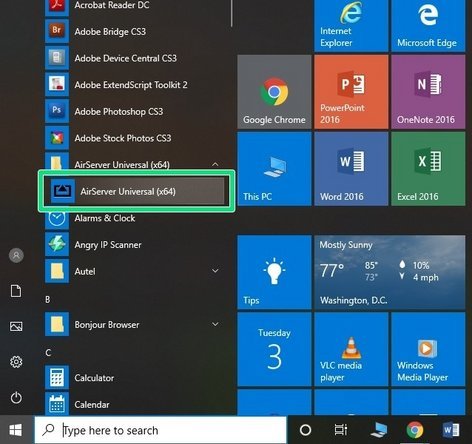Open the Tips tile
Viewport: 472px width, 444px height.
[x=274, y=272]
